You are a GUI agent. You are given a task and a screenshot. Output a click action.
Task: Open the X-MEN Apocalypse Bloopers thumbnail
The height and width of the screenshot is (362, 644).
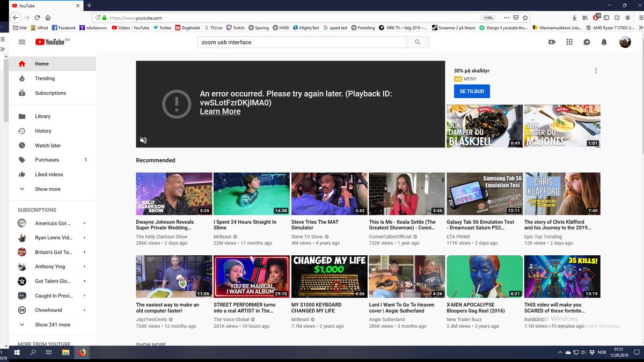tap(485, 277)
